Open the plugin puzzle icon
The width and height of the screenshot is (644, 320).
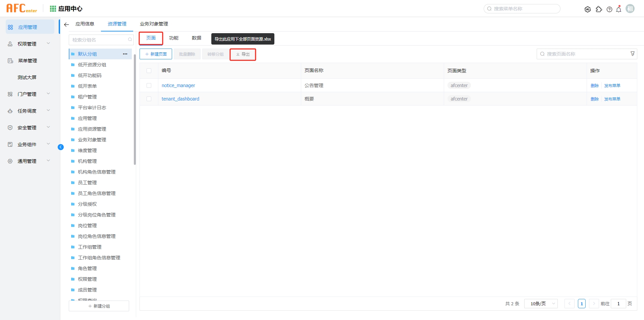[x=599, y=9]
